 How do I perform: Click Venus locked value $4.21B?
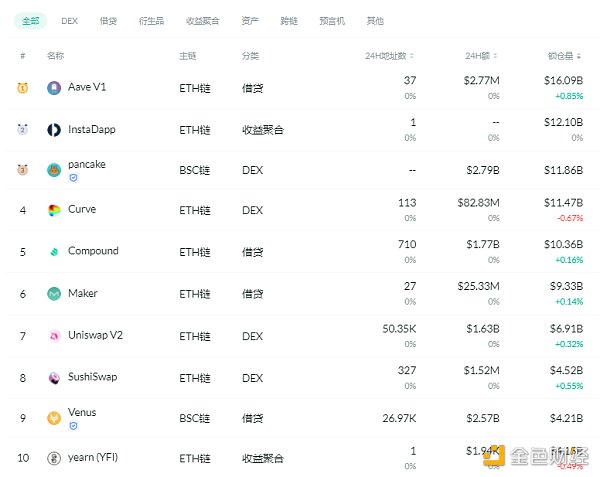[x=566, y=418]
